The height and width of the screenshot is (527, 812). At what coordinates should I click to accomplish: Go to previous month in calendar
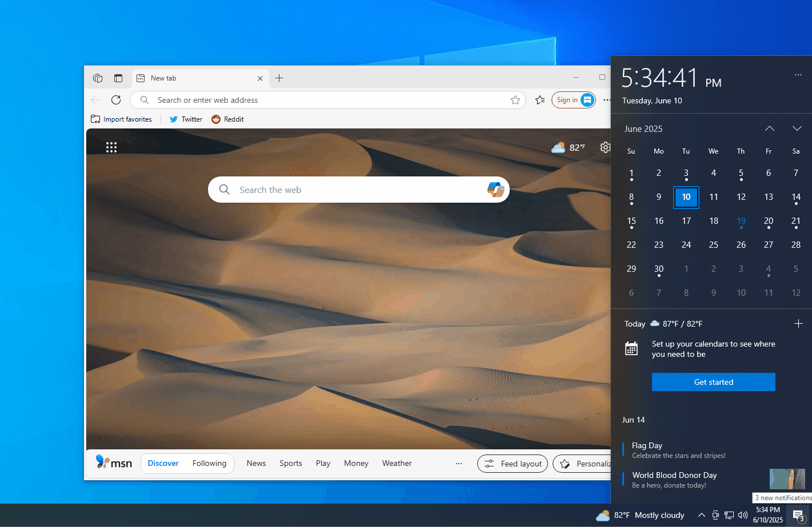coord(770,128)
